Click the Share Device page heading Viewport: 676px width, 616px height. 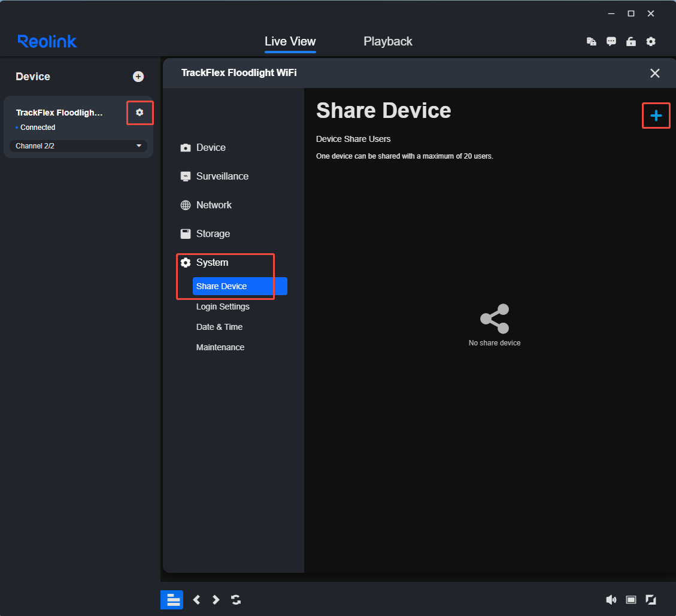point(383,110)
